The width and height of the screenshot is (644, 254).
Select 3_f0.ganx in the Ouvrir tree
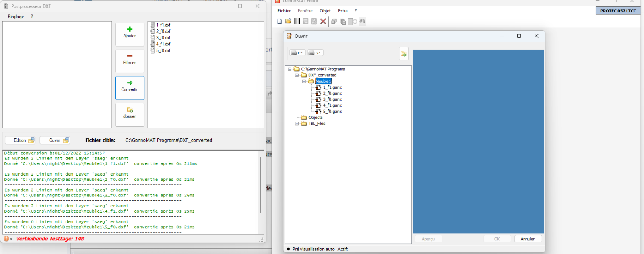pyautogui.click(x=332, y=99)
